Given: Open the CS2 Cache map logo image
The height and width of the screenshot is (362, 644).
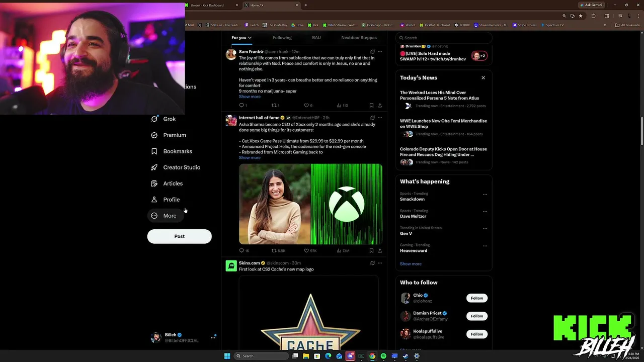Looking at the screenshot, I should point(308,313).
